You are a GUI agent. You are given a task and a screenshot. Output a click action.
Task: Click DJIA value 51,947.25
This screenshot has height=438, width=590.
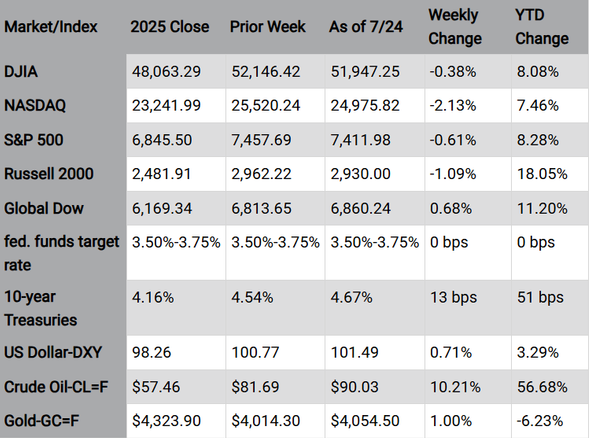pyautogui.click(x=365, y=71)
